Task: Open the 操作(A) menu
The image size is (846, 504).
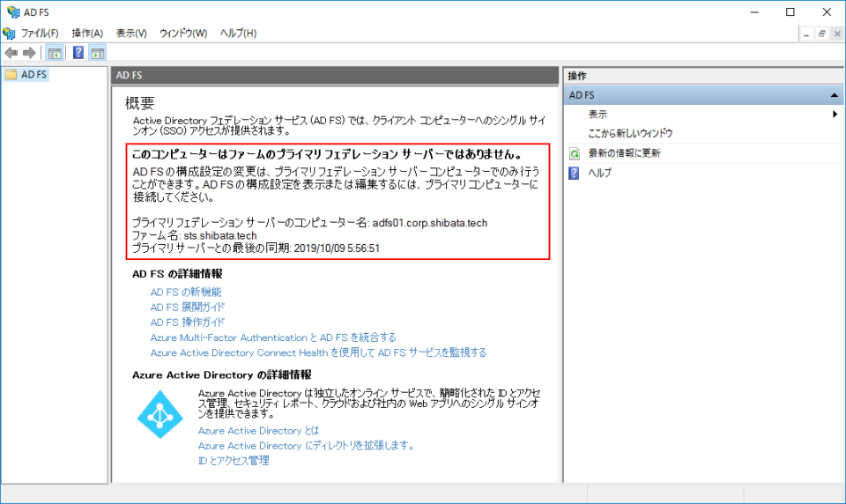Action: (87, 33)
